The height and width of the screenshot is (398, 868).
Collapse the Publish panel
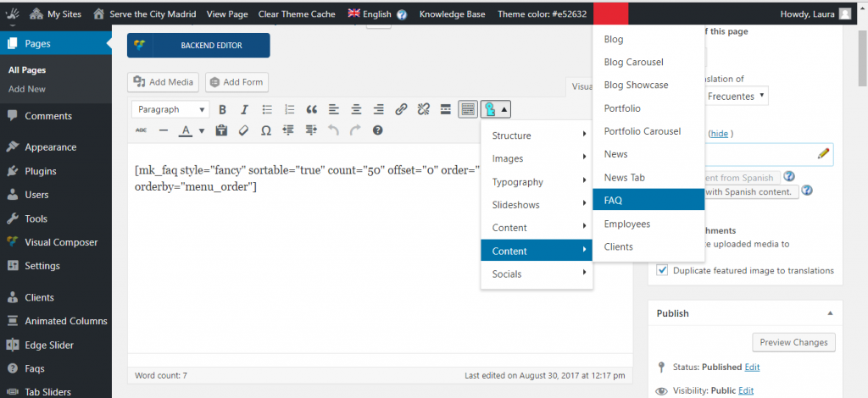(829, 313)
